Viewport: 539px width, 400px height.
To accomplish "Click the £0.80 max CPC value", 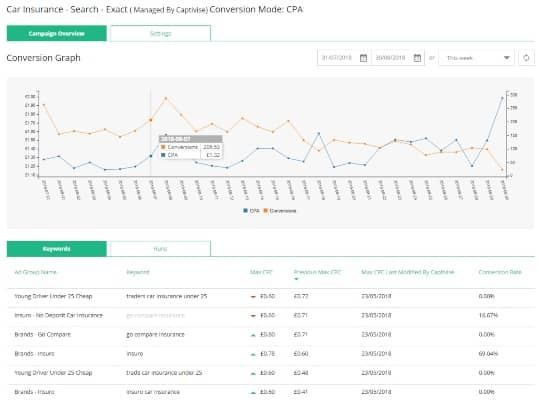I will [267, 335].
